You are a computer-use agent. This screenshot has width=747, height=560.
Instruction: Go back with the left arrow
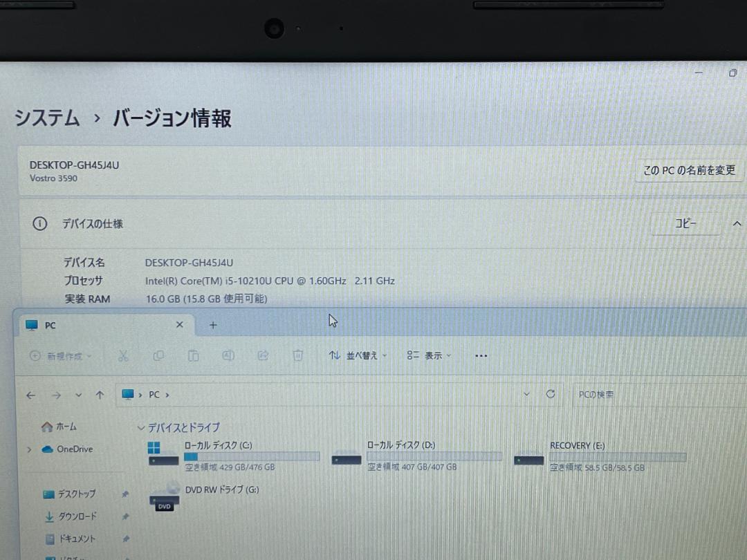pyautogui.click(x=31, y=395)
